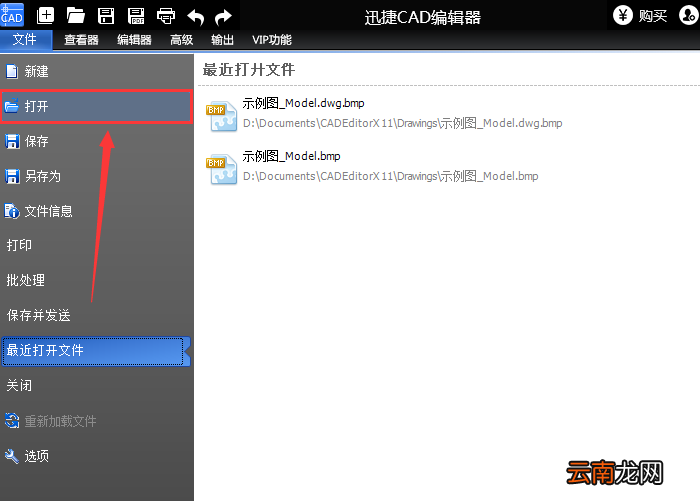Screen dimensions: 700x501
Task: Click path of 示例图_Model.dwg.bmp
Action: [x=402, y=123]
